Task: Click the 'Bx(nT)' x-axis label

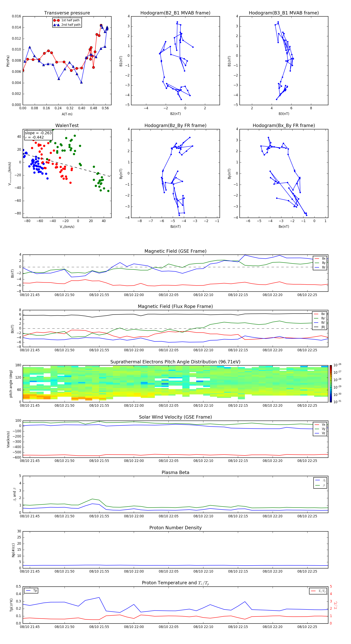Action: tap(284, 227)
